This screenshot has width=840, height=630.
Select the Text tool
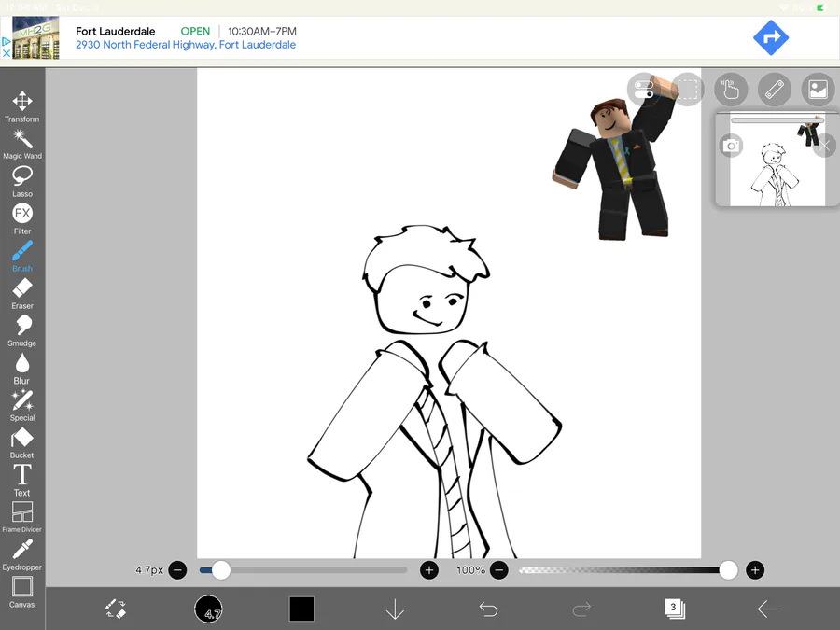tap(22, 481)
